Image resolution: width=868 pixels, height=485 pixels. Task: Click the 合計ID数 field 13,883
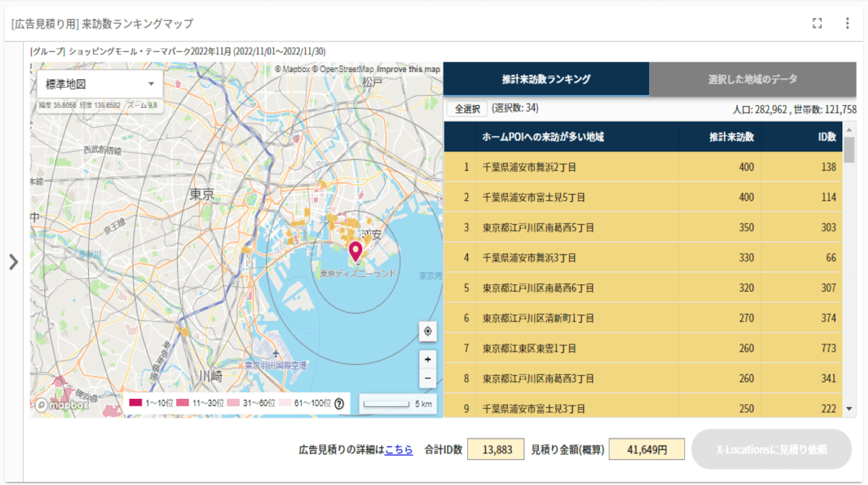(496, 449)
